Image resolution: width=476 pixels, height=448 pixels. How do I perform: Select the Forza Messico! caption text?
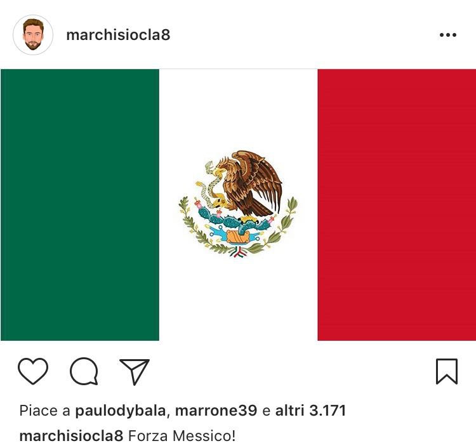point(182,436)
